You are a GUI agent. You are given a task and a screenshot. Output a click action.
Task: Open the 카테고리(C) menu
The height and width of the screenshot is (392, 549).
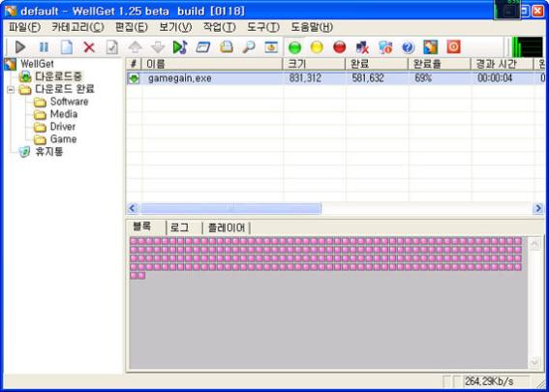(x=77, y=27)
